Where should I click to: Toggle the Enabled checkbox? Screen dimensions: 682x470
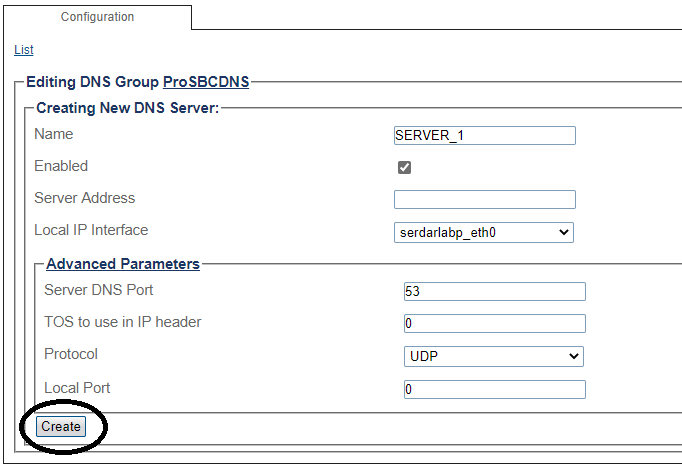pos(405,167)
